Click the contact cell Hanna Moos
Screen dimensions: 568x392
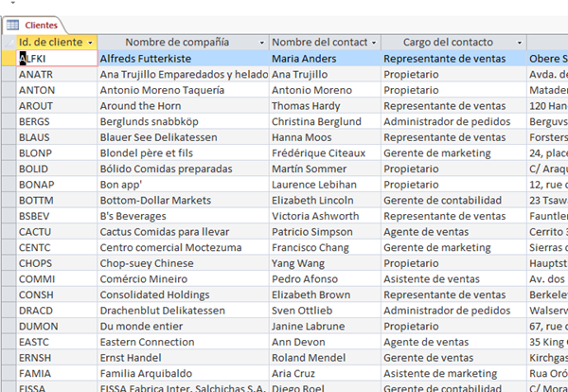click(325, 137)
